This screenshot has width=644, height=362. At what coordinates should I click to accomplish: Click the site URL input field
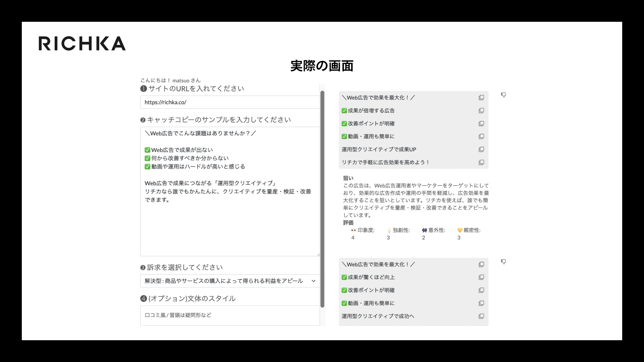pyautogui.click(x=229, y=102)
